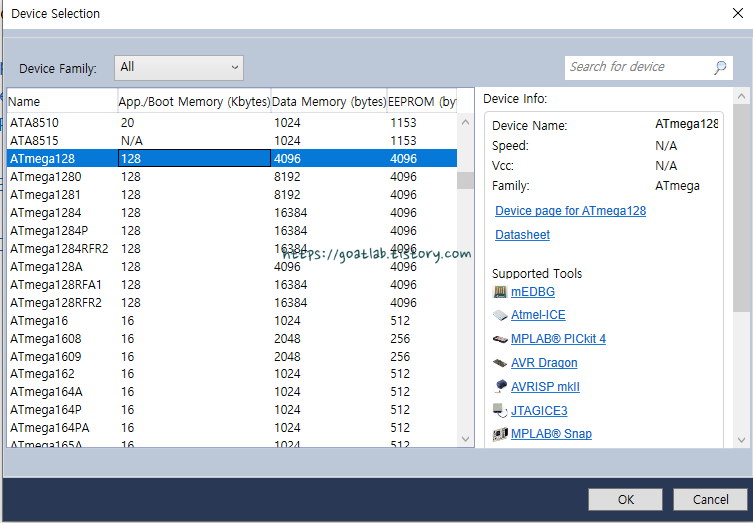Viewport: 753px width, 523px height.
Task: Select the ATmega1284RFR2 device row
Action: (232, 249)
